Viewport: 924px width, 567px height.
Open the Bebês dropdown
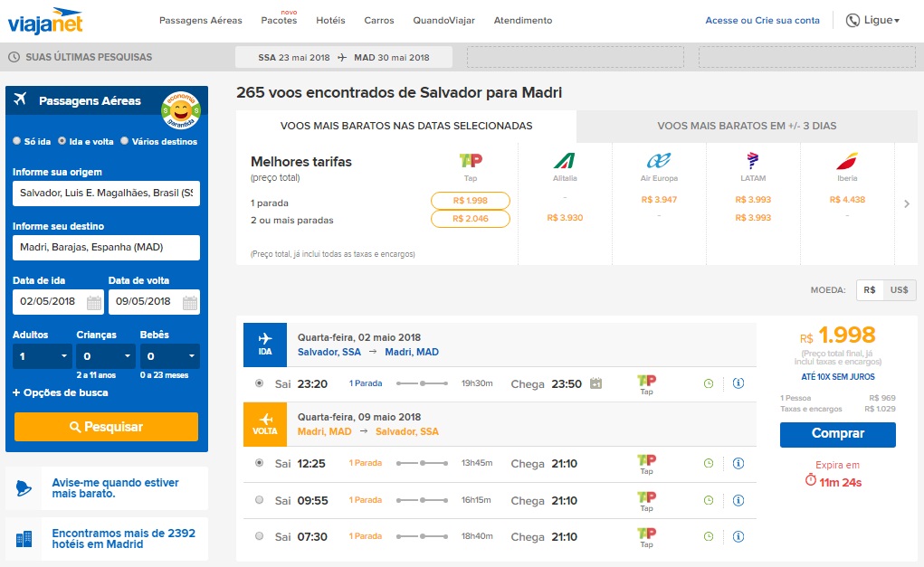tap(170, 356)
